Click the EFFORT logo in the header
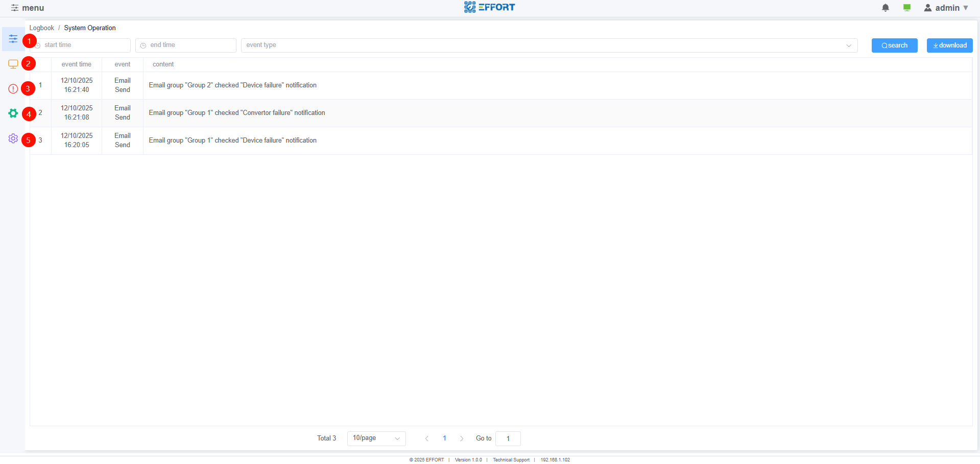 (x=489, y=7)
